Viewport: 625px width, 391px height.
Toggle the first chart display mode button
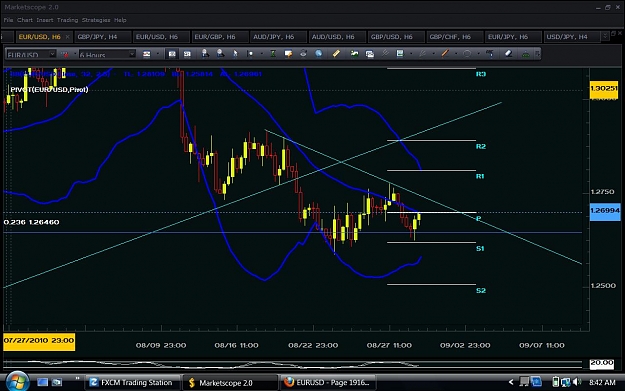172,54
